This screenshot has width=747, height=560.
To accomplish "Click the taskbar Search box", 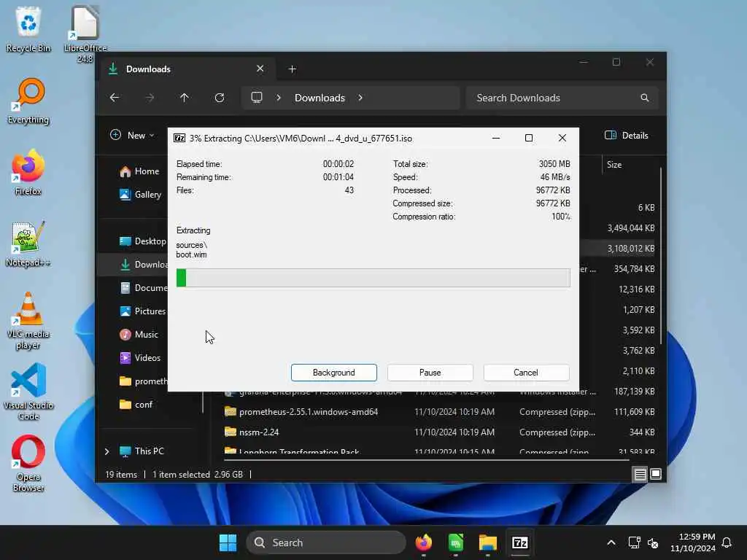I will (326, 542).
